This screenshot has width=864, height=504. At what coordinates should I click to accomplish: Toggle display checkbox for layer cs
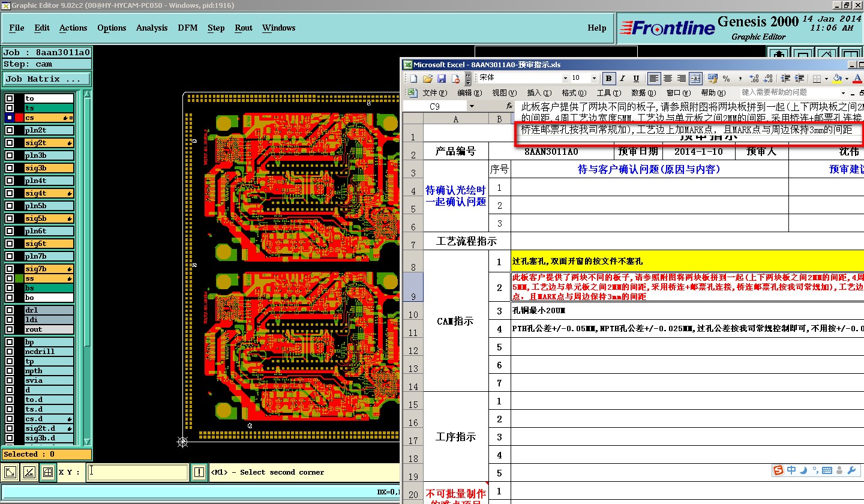pos(10,118)
